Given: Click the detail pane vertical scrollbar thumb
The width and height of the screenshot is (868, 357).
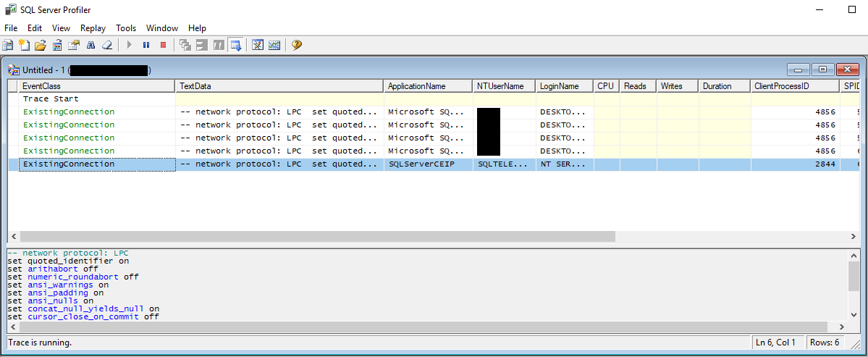Looking at the screenshot, I should [854, 276].
